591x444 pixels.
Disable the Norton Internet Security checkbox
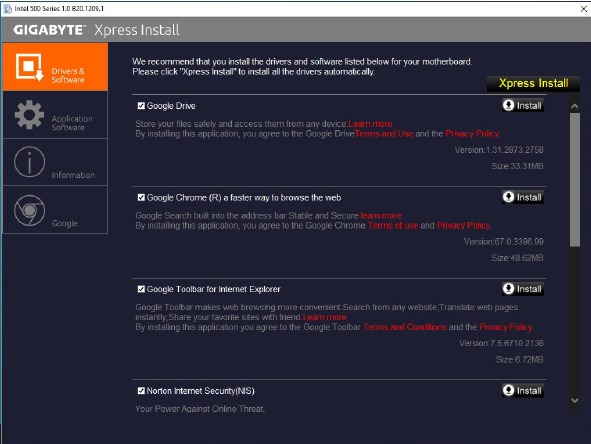[141, 391]
